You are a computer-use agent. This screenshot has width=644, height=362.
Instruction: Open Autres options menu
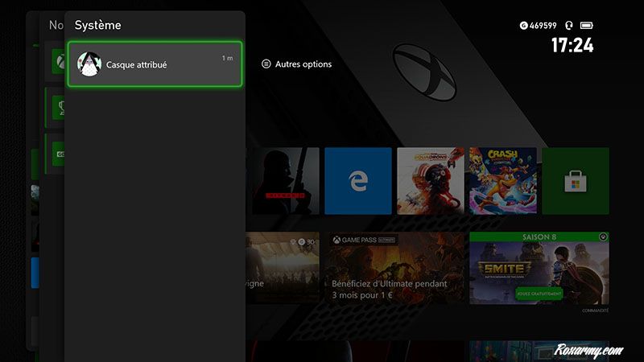tap(296, 64)
